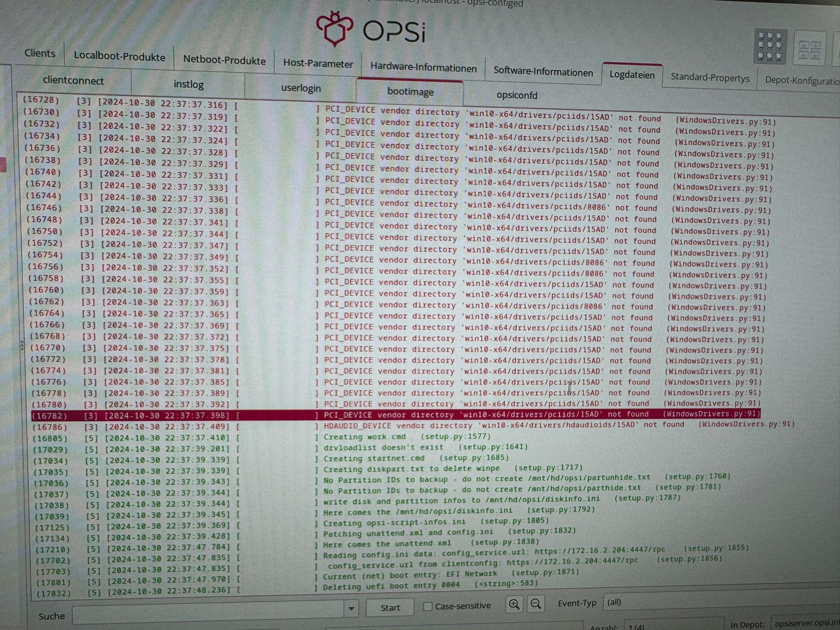Select line 'Creating opsi-script-infos.ini'
Image resolution: width=840 pixels, height=630 pixels.
click(292, 523)
